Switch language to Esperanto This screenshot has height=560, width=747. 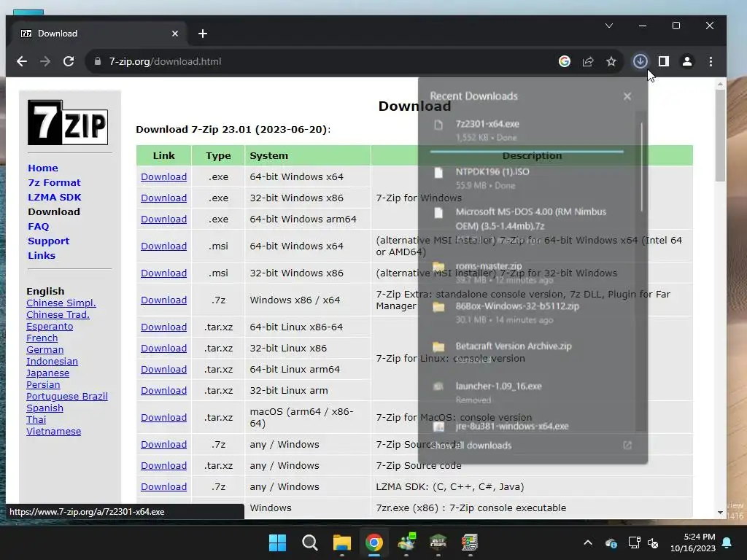point(50,326)
